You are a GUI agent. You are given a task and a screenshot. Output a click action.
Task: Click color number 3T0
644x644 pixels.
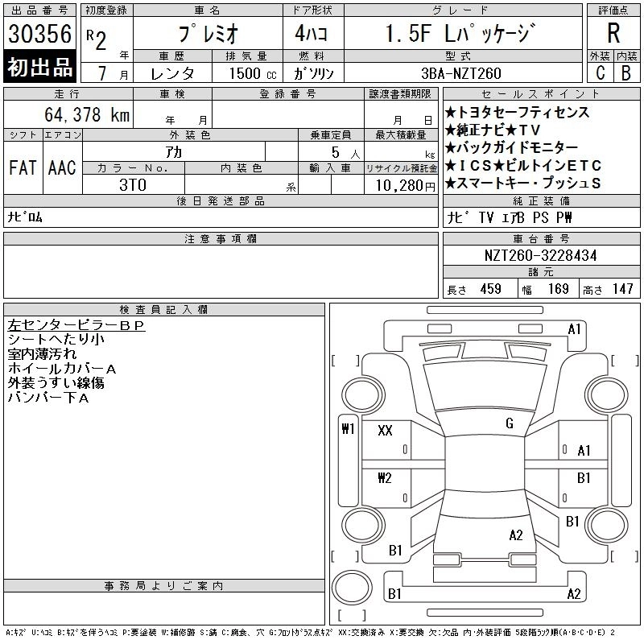coord(133,185)
